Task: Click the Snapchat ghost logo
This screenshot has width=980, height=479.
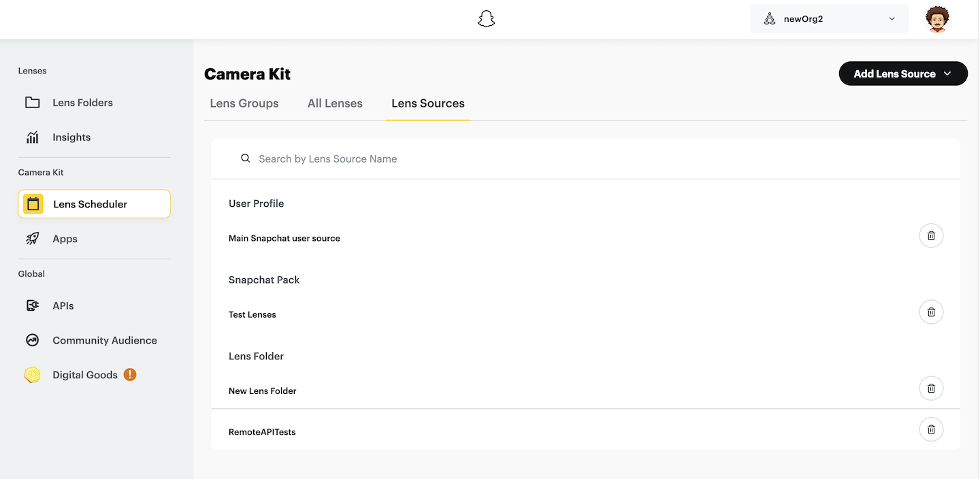Action: (486, 19)
